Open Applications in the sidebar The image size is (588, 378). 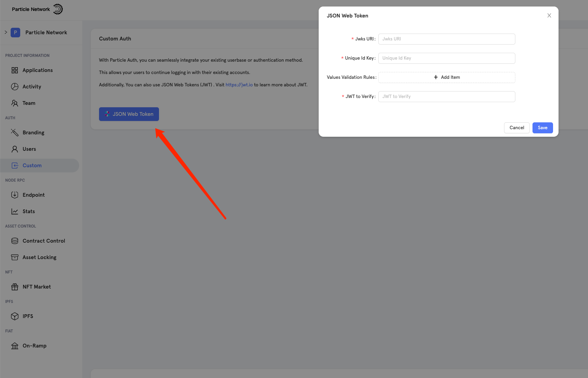pyautogui.click(x=40, y=70)
